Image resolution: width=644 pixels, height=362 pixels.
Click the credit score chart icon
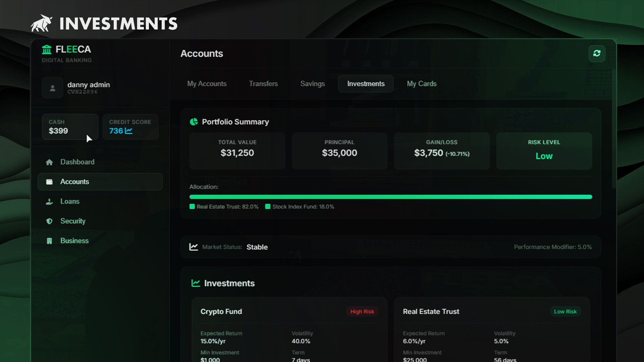click(128, 131)
